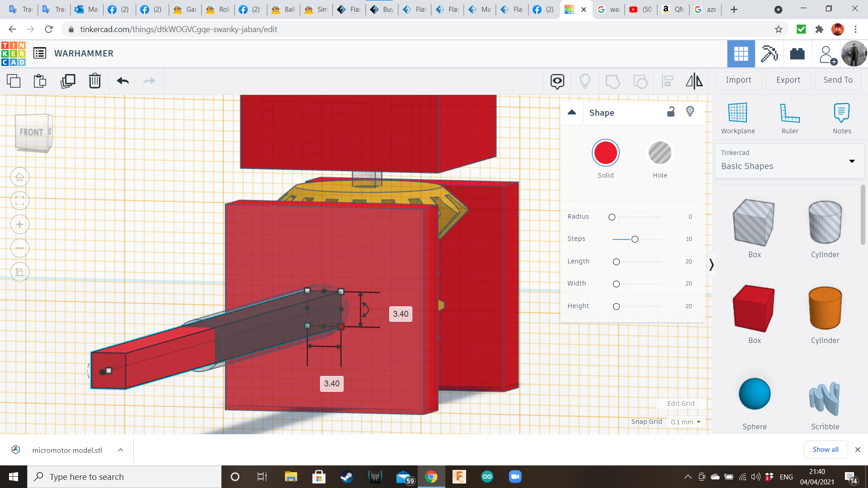Adjust the Steps slider handle
The image size is (868, 488).
pyautogui.click(x=635, y=239)
